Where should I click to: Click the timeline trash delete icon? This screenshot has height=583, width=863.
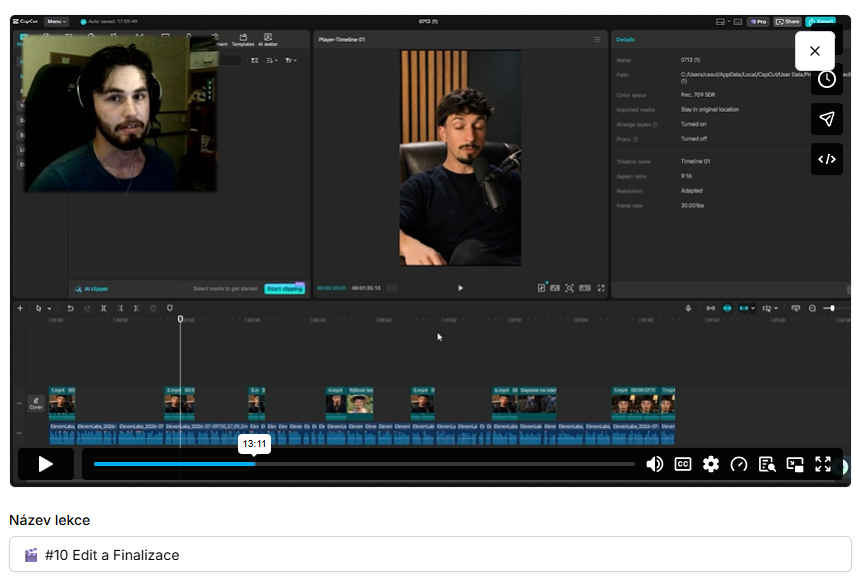pos(154,308)
